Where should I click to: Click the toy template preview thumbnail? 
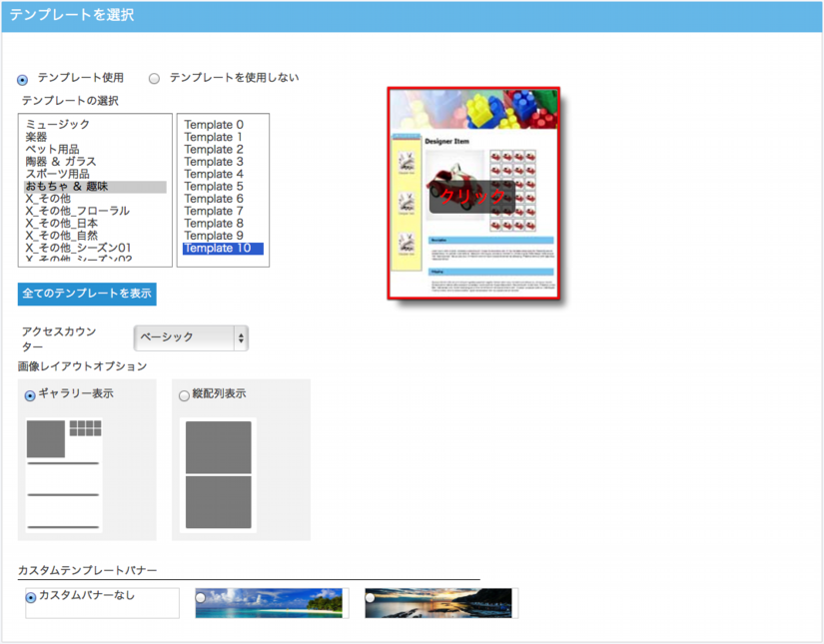click(x=473, y=195)
